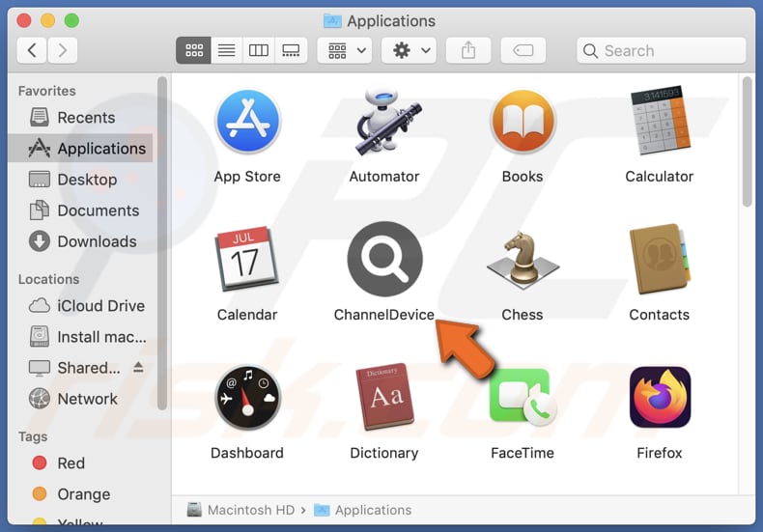The width and height of the screenshot is (763, 532).
Task: Open the group-by arrangement dropdown
Action: tap(345, 50)
